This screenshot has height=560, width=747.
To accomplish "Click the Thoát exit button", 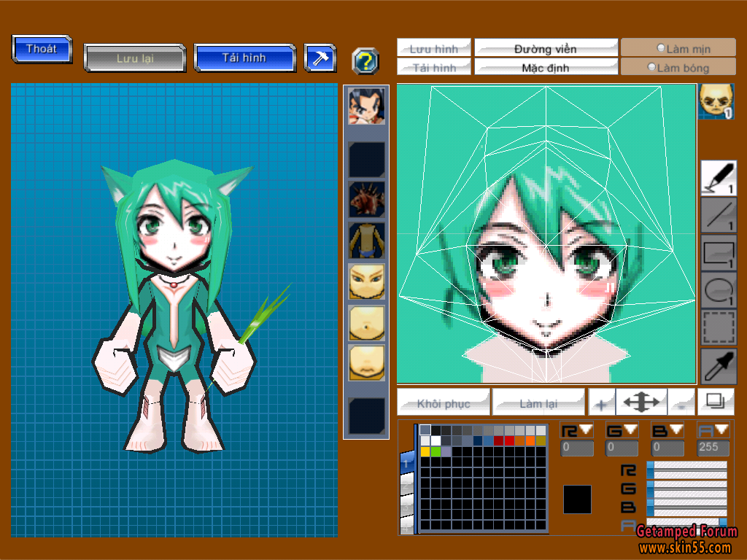I will click(42, 49).
